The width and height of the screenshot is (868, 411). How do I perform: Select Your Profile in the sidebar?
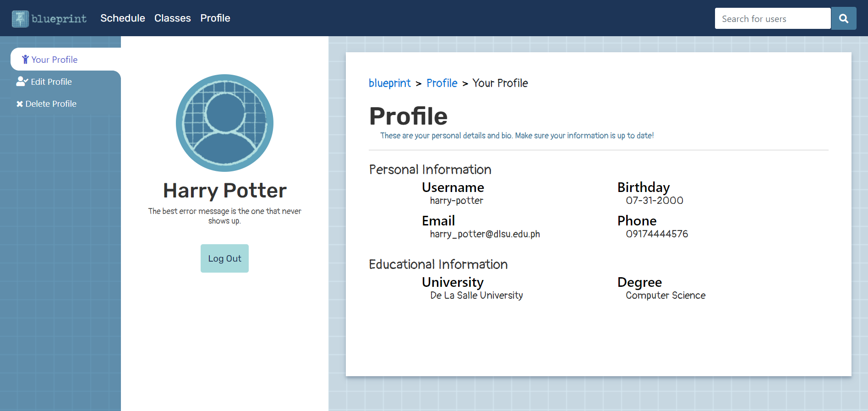66,59
